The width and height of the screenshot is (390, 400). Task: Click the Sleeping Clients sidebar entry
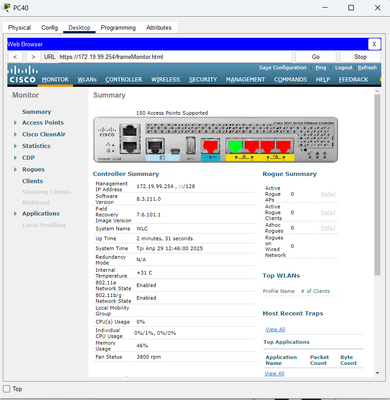pyautogui.click(x=46, y=192)
